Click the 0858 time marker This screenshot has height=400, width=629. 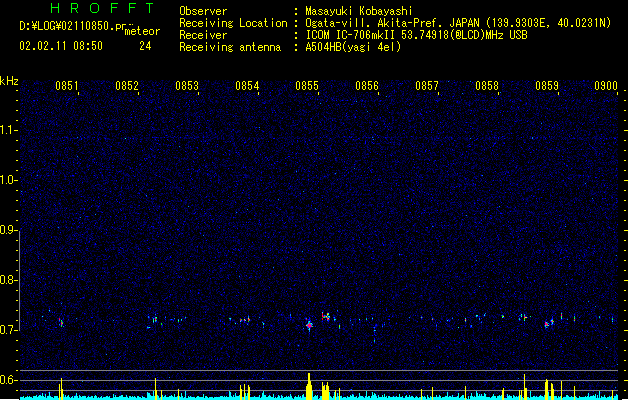point(487,86)
